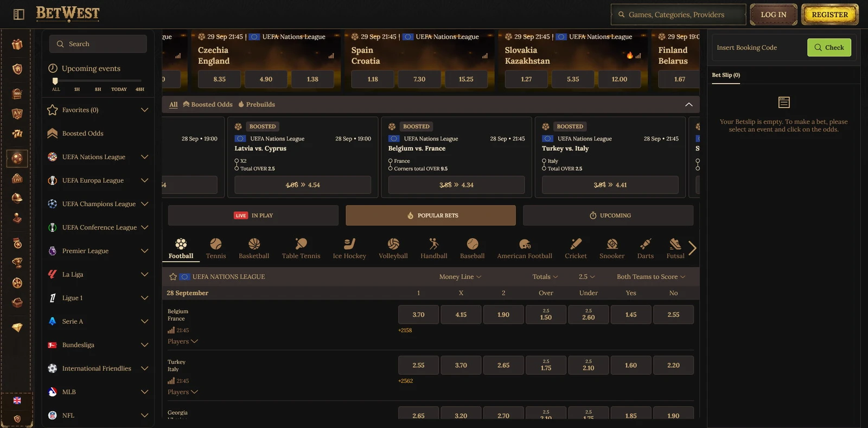Screen dimensions: 868x428
Task: Change language via the UK flag icon
Action: click(17, 400)
